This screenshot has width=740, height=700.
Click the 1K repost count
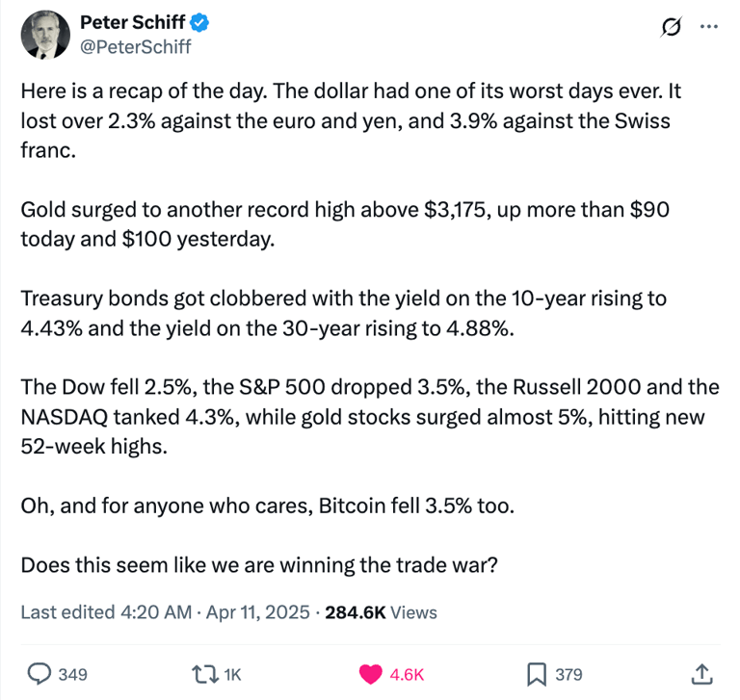[232, 675]
